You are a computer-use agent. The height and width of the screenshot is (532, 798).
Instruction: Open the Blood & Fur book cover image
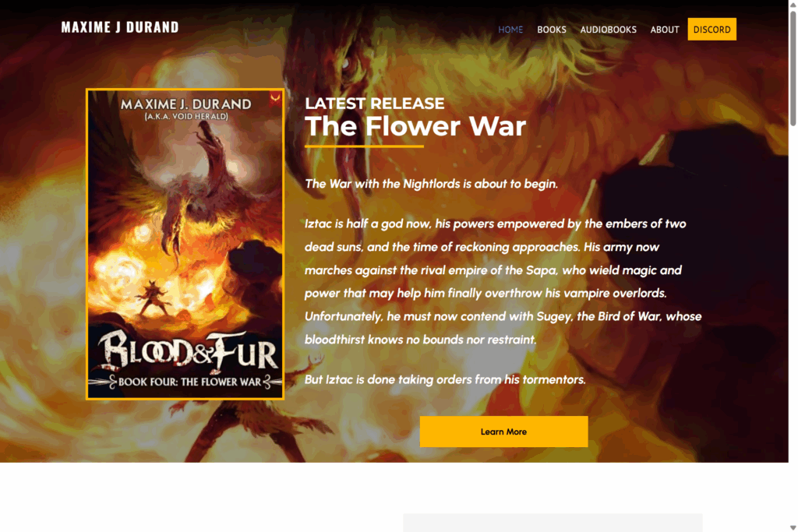[185, 244]
